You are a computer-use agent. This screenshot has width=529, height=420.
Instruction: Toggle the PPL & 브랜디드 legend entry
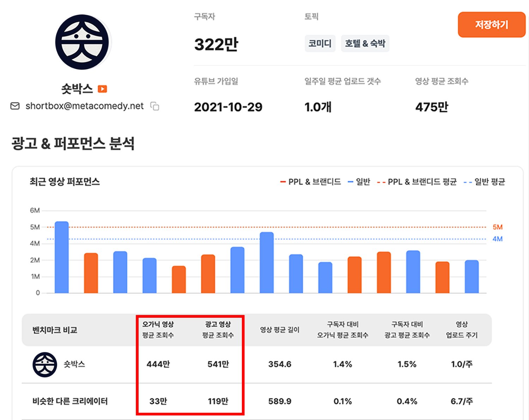(311, 182)
